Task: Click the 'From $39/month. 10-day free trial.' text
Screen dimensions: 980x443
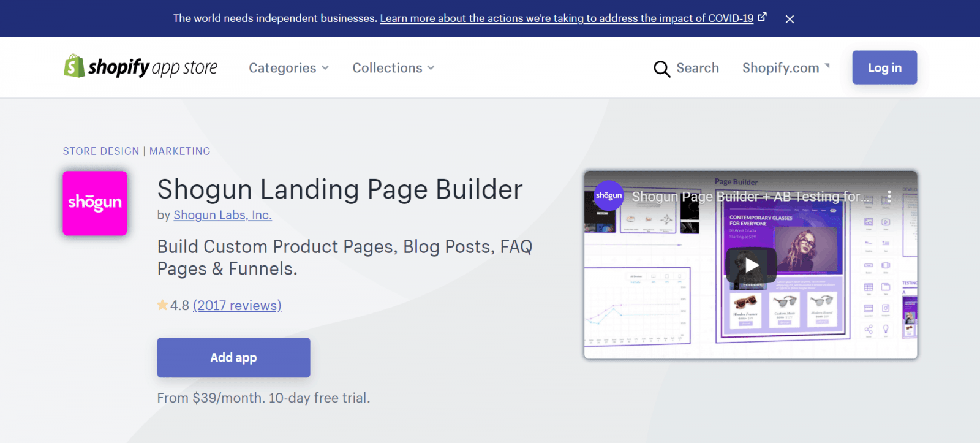Action: pos(263,398)
